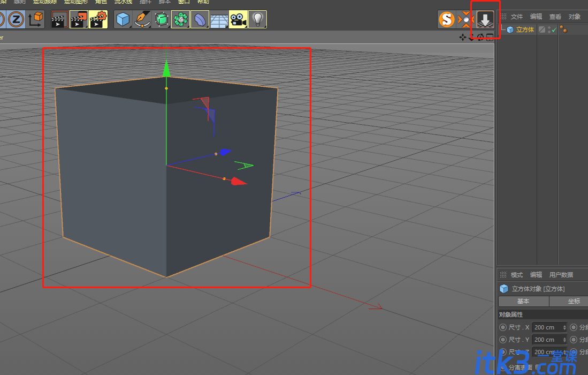Click first 分段 keyframe radio dot beside 尺寸 . X

point(574,327)
